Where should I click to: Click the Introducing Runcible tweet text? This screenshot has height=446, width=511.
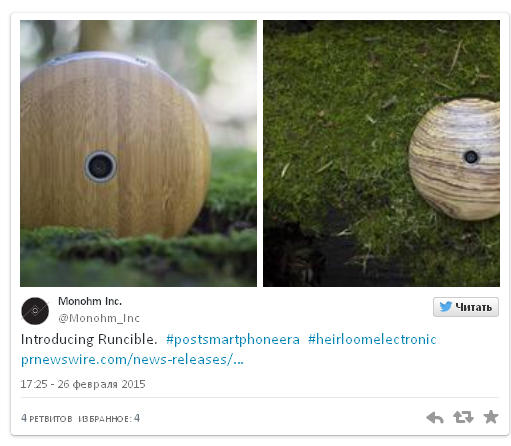[x=89, y=339]
